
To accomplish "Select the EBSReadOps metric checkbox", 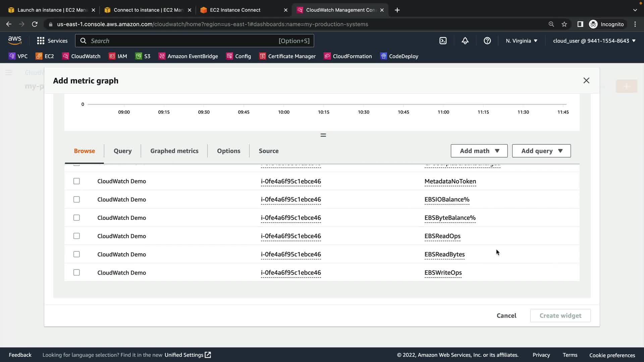I will coord(76,236).
